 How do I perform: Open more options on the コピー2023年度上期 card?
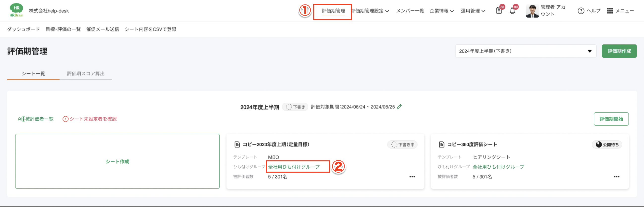click(x=412, y=177)
